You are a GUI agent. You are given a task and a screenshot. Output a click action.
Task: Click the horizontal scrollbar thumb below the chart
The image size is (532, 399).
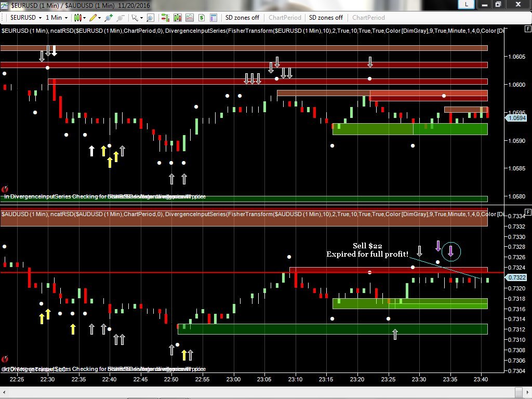point(518,393)
